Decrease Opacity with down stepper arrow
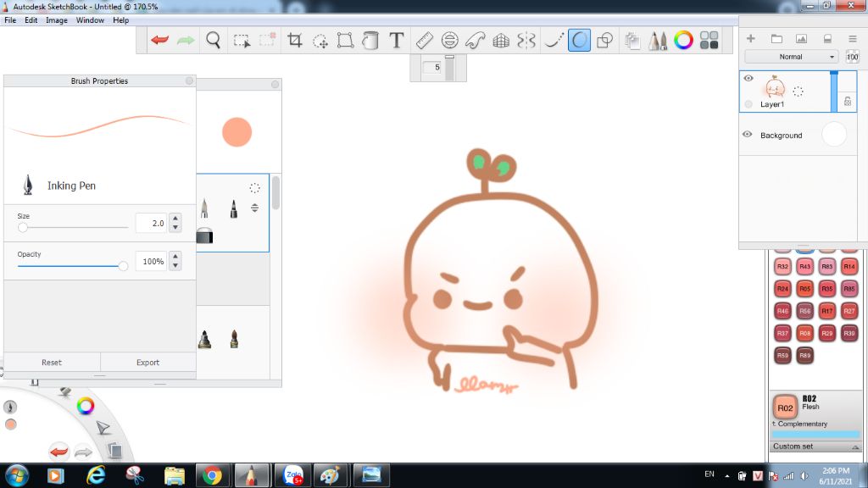This screenshot has height=488, width=868. click(175, 265)
